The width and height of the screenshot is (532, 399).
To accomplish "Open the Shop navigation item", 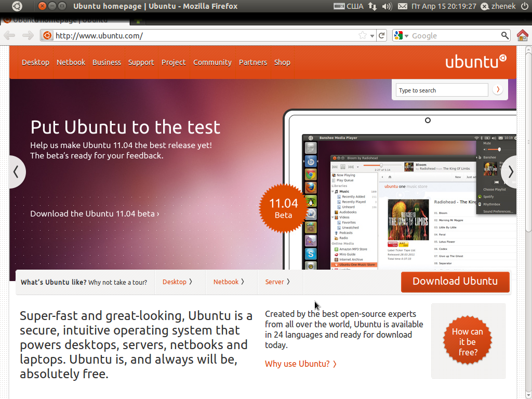I will click(x=282, y=62).
